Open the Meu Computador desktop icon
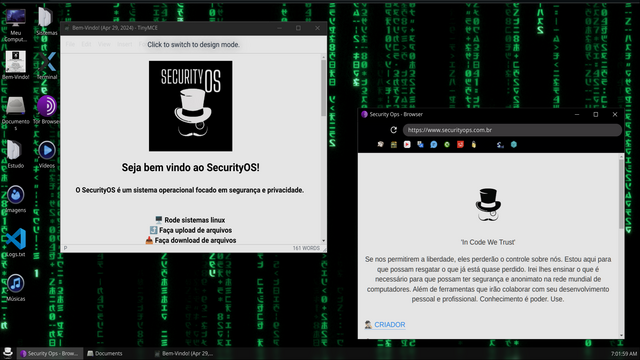The width and height of the screenshot is (640, 360). click(16, 24)
